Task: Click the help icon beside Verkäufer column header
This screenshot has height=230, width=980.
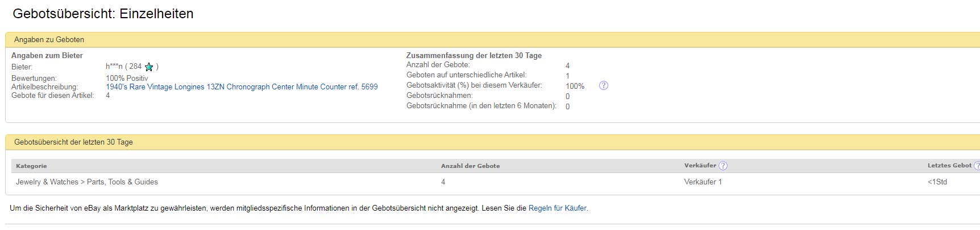Action: [x=722, y=166]
